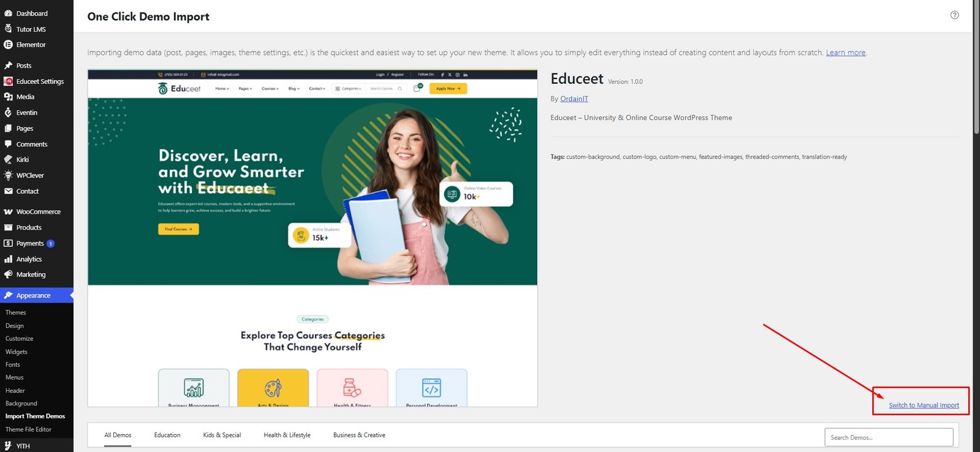Open Tutor LMS via its sidebar icon
This screenshot has width=980, height=452.
click(x=8, y=29)
